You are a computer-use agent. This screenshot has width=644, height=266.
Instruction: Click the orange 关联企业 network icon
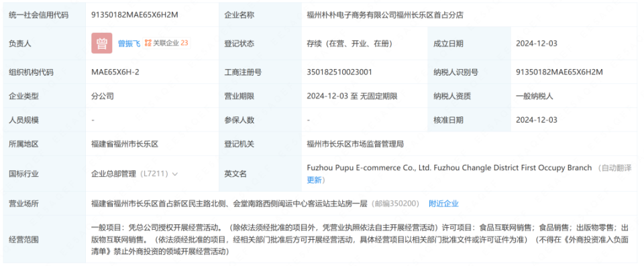(x=148, y=43)
